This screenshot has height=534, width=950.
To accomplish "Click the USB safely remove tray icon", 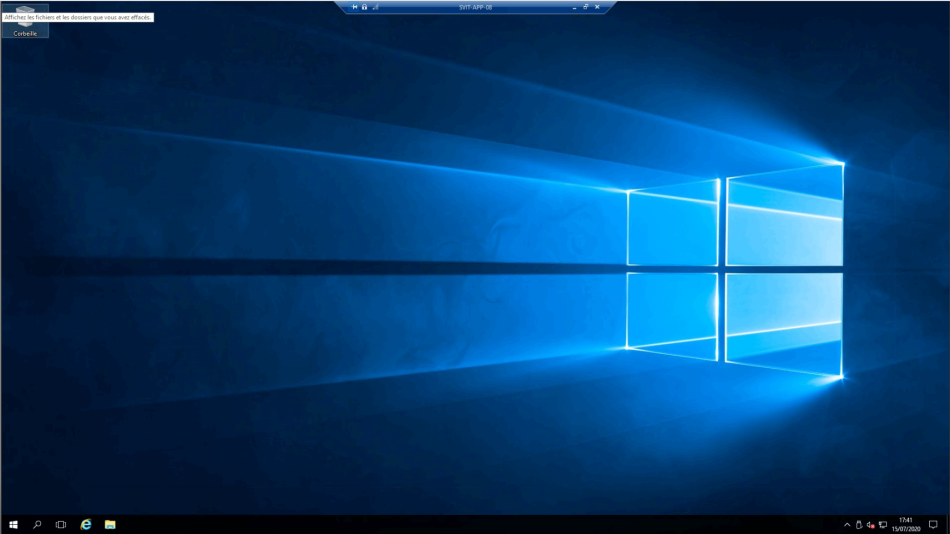I will (859, 525).
